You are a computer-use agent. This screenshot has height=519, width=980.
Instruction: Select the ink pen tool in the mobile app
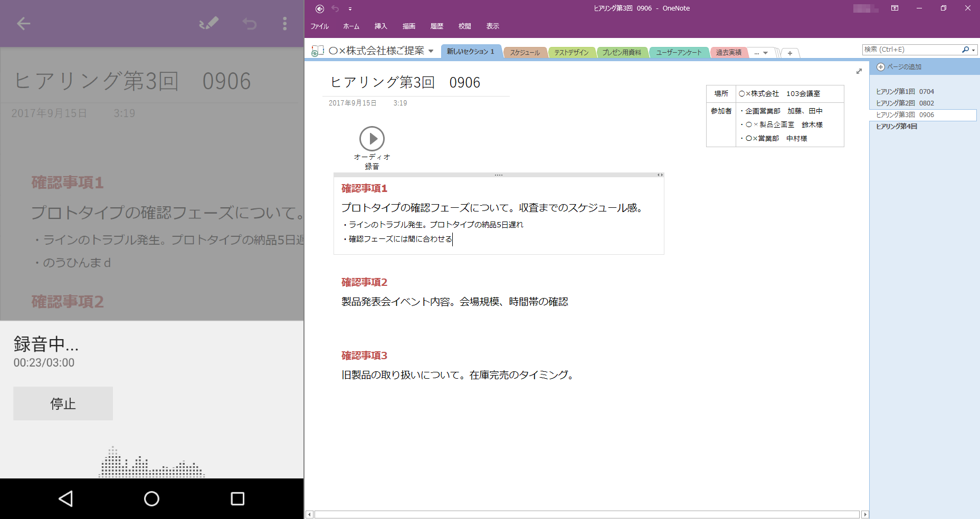pyautogui.click(x=208, y=23)
